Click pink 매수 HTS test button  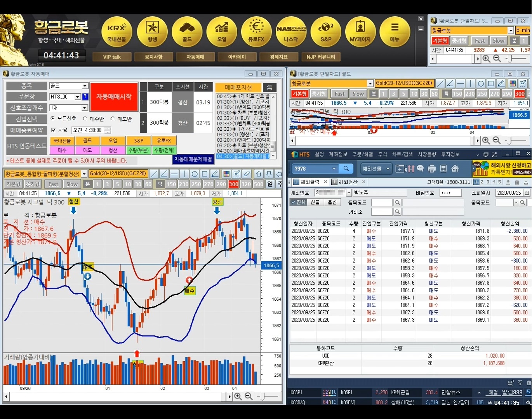(x=62, y=150)
